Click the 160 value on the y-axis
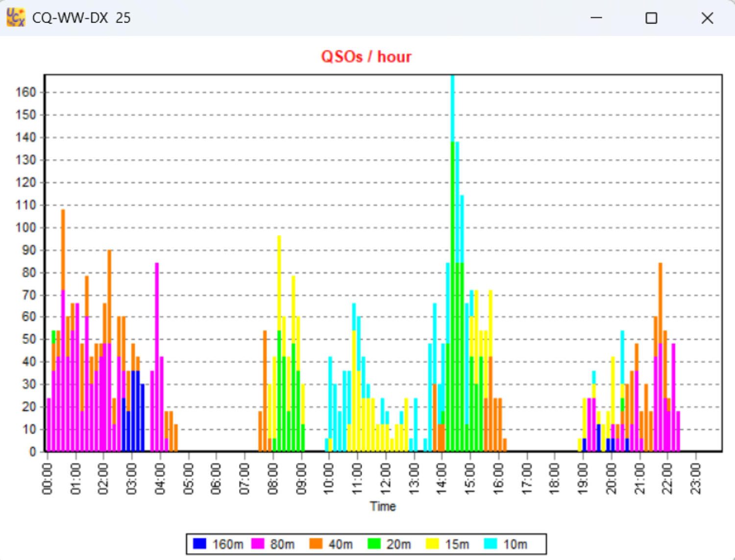The image size is (735, 560). 25,92
